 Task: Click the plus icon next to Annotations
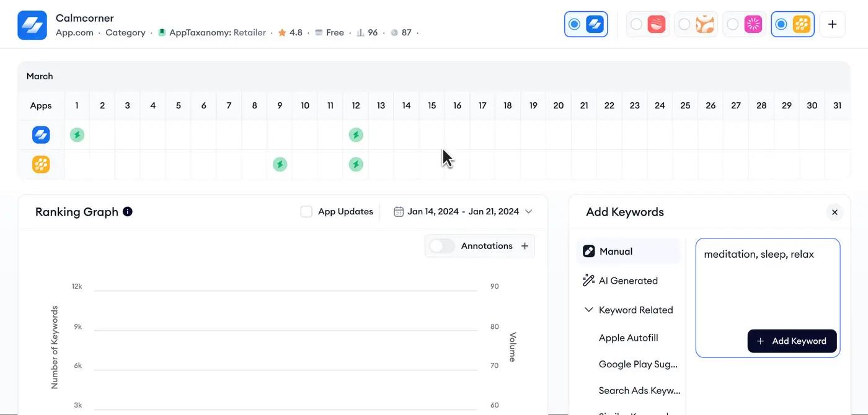click(x=525, y=246)
